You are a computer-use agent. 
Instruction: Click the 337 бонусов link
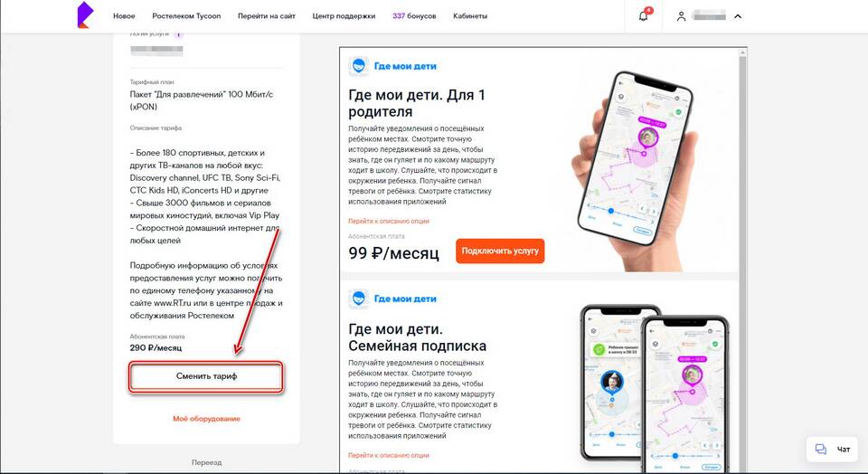point(414,16)
